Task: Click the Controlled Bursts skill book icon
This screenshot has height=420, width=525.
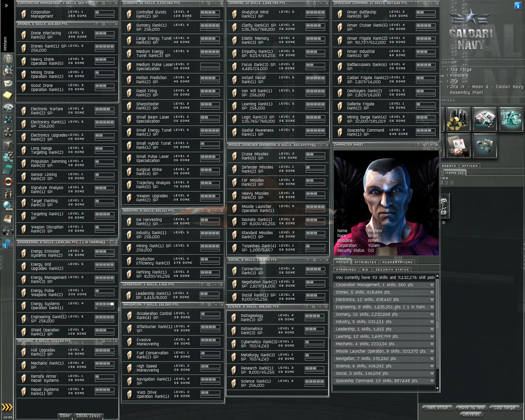Action: pyautogui.click(x=129, y=14)
